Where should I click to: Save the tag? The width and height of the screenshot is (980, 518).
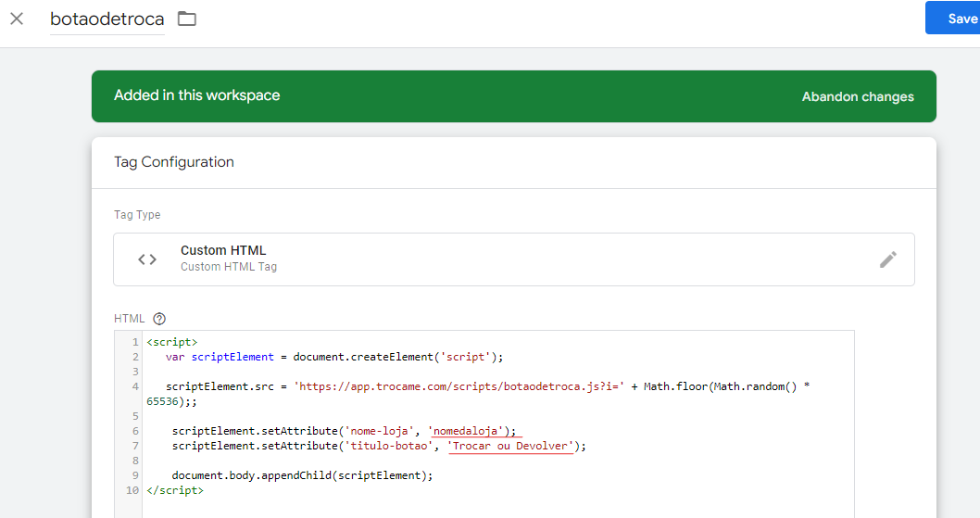pyautogui.click(x=953, y=19)
